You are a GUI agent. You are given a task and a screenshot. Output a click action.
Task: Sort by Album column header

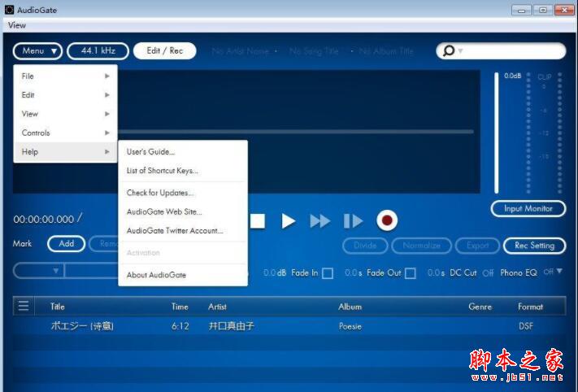pos(350,307)
